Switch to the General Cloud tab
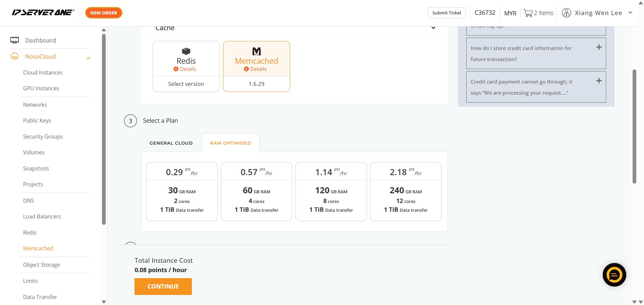Image resolution: width=644 pixels, height=305 pixels. (x=171, y=143)
